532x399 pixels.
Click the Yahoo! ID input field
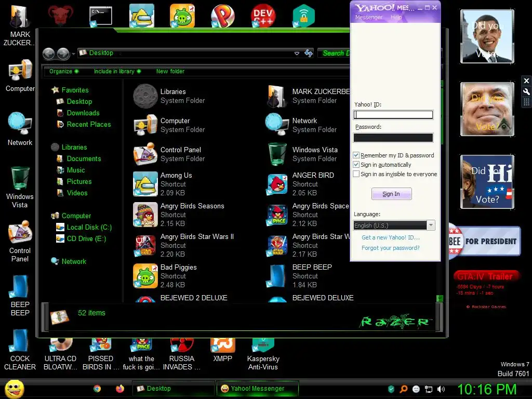tap(393, 115)
